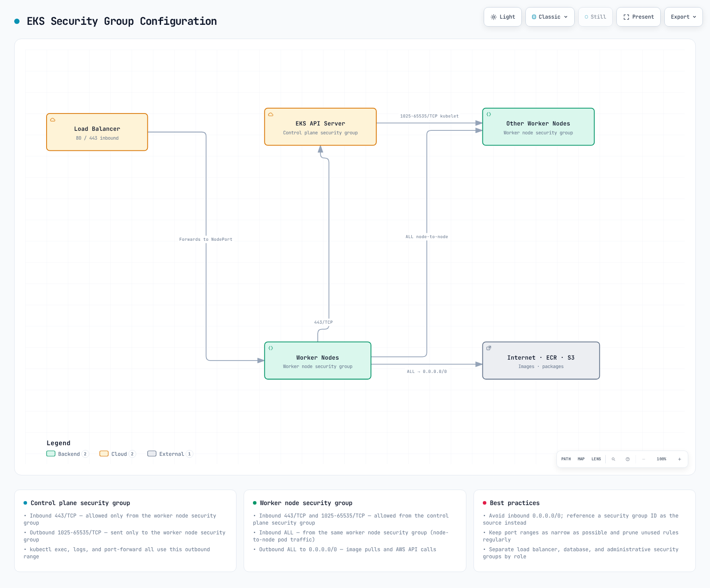
Task: Click the Worker Nodes box at bottom
Action: point(318,361)
